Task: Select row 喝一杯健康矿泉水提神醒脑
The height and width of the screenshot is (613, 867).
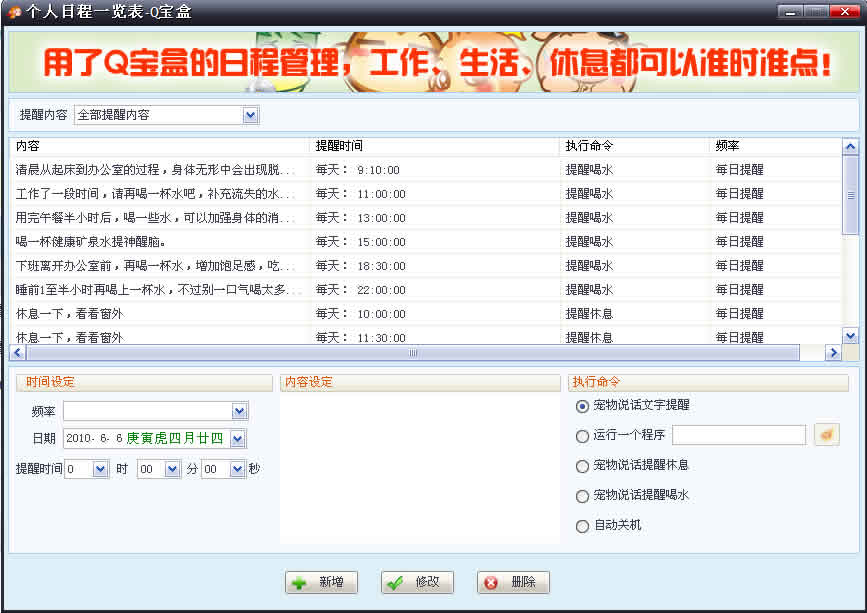Action: 426,242
